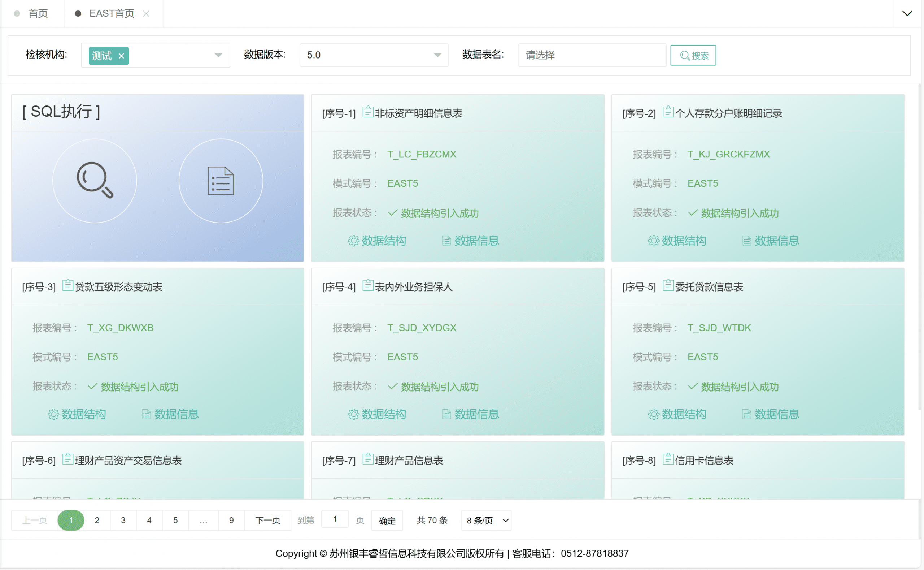Click the SQL document list icon
924x570 pixels.
(221, 181)
